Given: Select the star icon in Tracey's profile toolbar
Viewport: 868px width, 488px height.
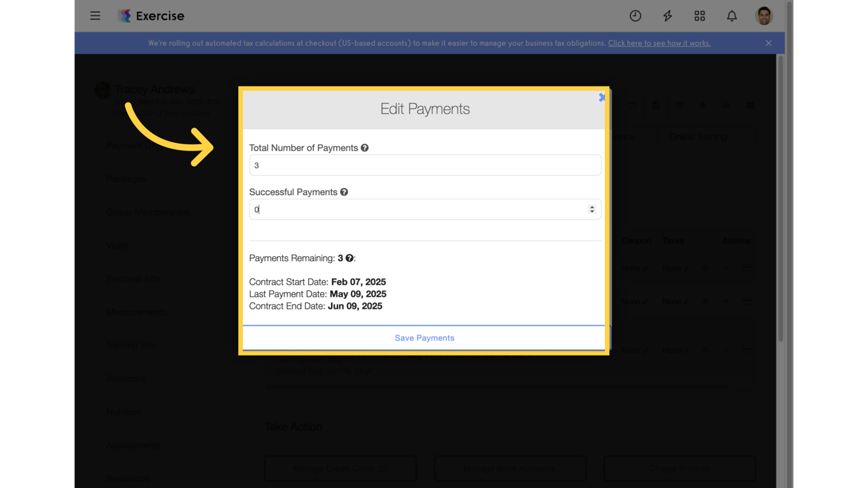Looking at the screenshot, I should coord(703,105).
